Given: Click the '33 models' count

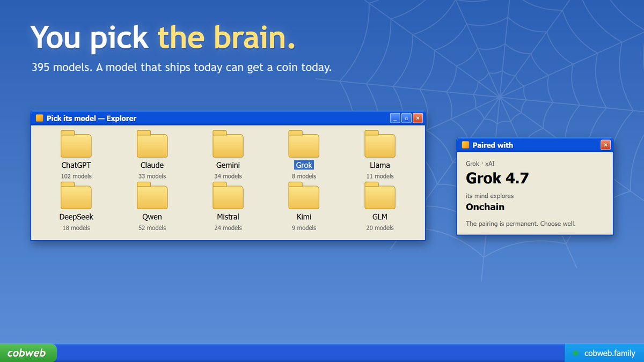Looking at the screenshot, I should [152, 176].
